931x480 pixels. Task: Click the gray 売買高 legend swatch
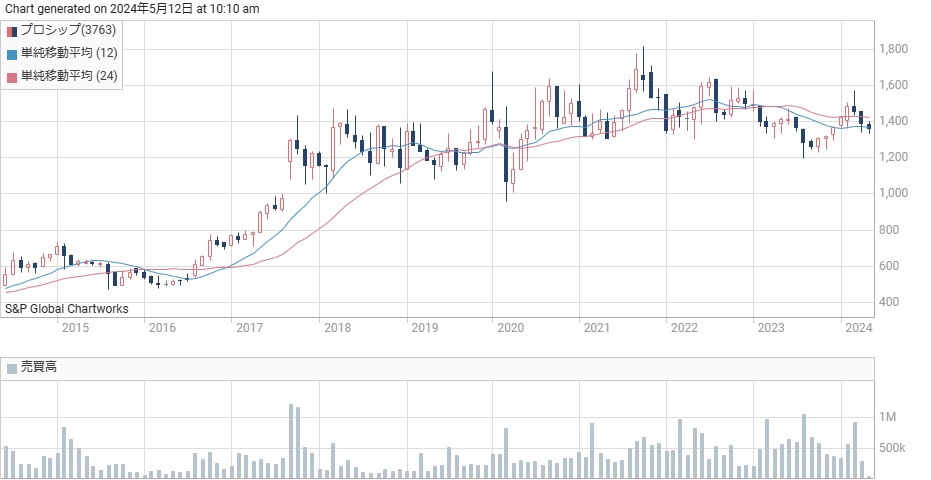pyautogui.click(x=12, y=368)
